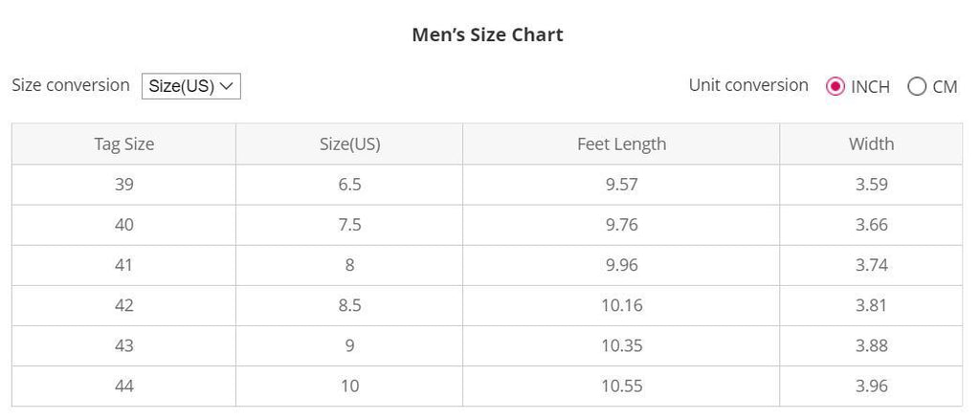Screen dimensions: 980x419
Task: Select tag size 39 cell
Action: pos(123,185)
